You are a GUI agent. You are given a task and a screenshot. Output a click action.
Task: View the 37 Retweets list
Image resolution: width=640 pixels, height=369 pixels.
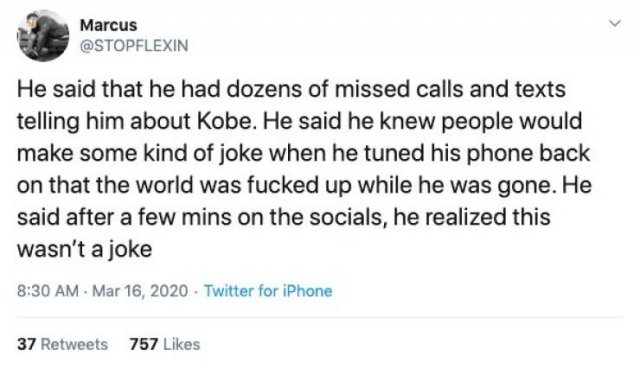62,344
